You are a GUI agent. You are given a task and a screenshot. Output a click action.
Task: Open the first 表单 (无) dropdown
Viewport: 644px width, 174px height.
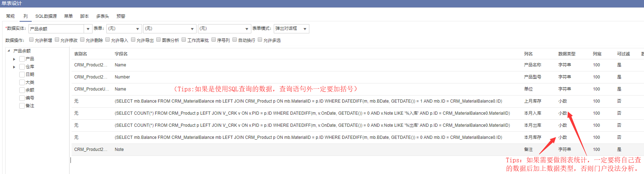point(137,29)
